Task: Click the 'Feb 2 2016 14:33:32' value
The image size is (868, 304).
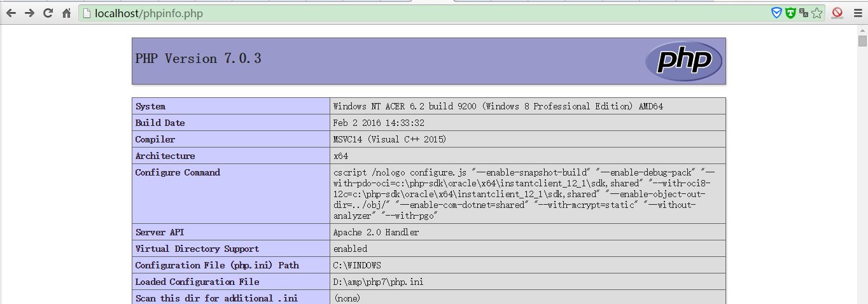Action: click(379, 123)
